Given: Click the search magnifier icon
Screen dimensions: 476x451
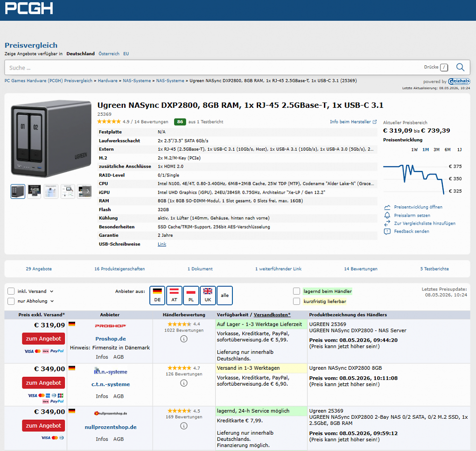Looking at the screenshot, I should (x=460, y=67).
